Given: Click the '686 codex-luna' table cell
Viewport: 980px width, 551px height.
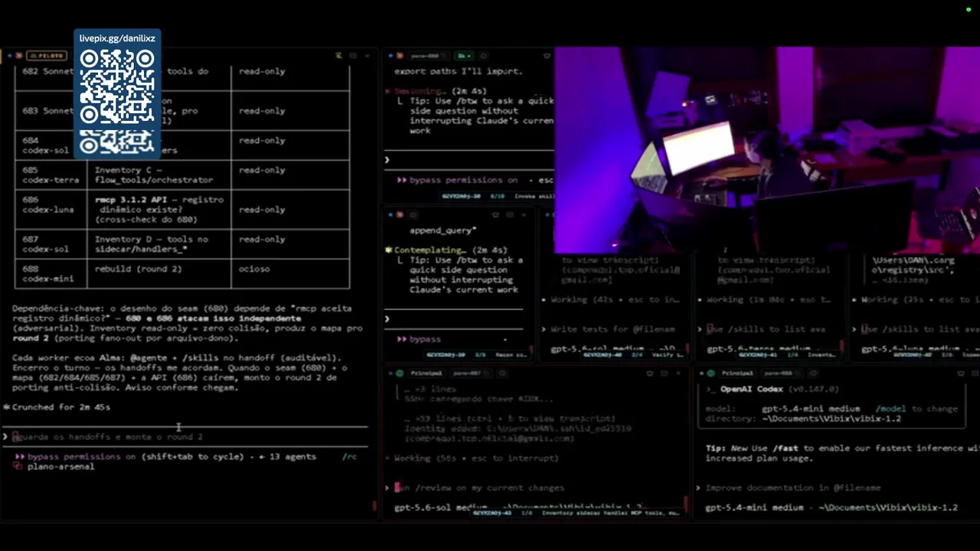Looking at the screenshot, I should point(51,205).
